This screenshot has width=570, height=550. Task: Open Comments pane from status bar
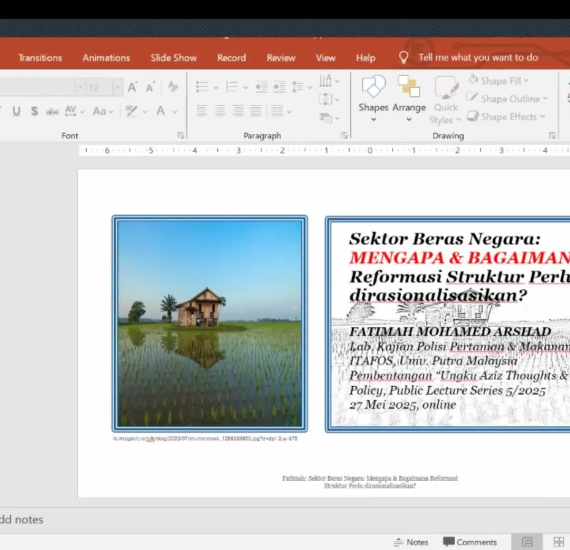click(x=470, y=542)
